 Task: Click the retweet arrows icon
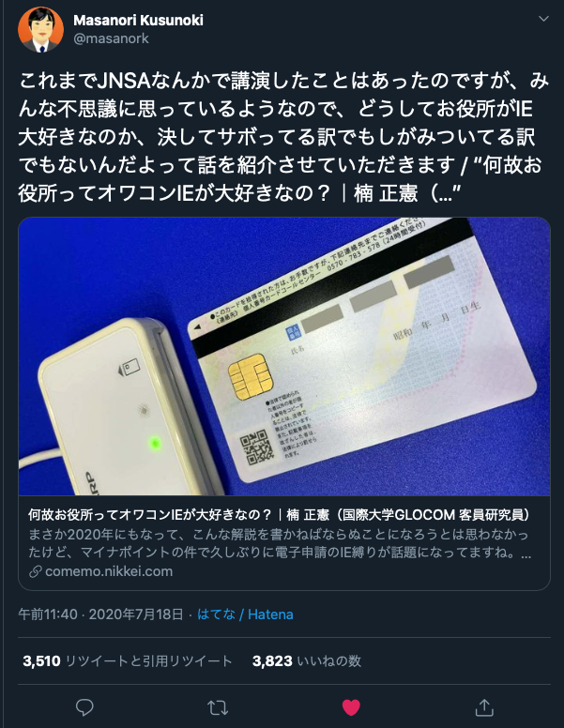click(218, 707)
